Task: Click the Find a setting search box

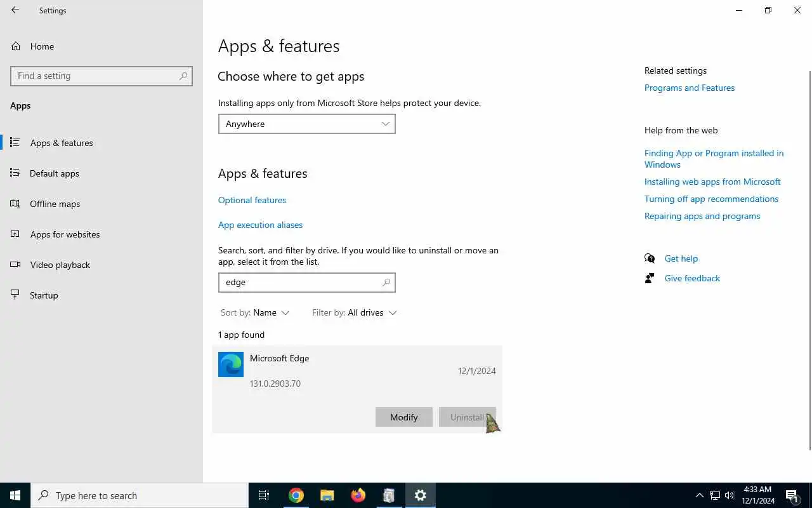Action: (x=101, y=76)
